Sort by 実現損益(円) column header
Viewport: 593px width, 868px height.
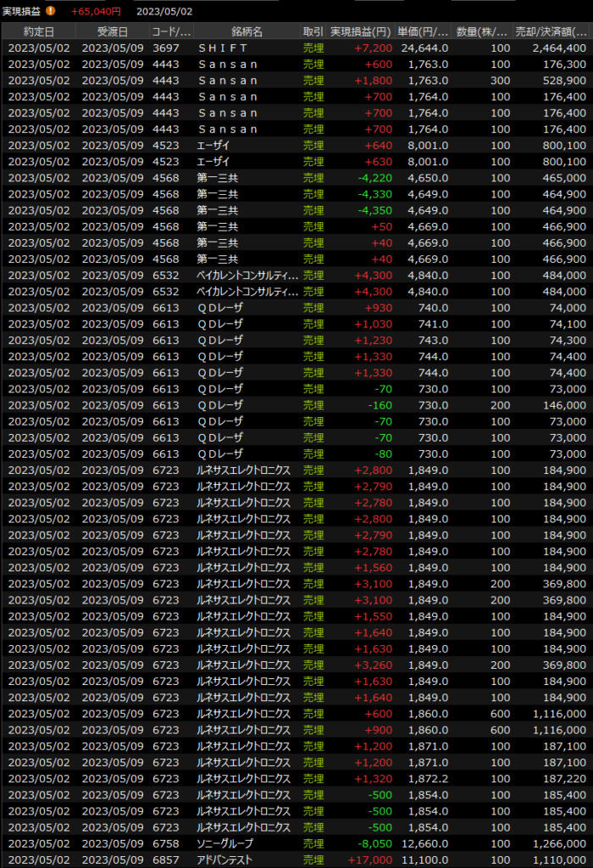click(359, 31)
